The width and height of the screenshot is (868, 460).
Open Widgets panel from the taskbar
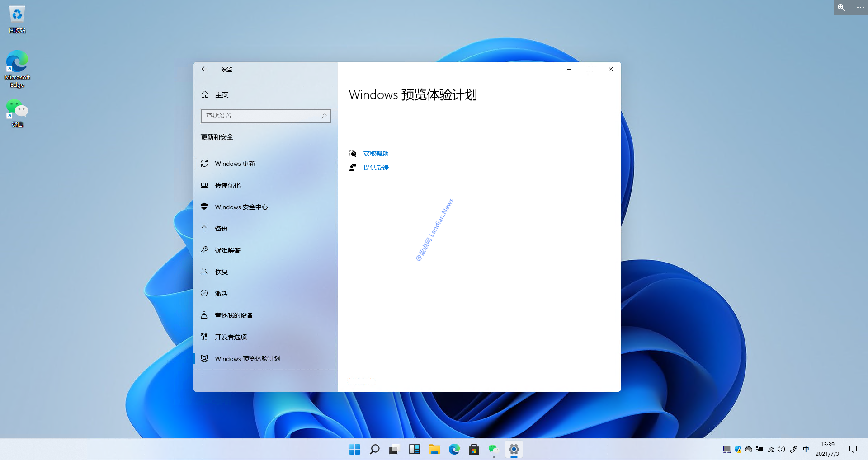[x=415, y=449]
